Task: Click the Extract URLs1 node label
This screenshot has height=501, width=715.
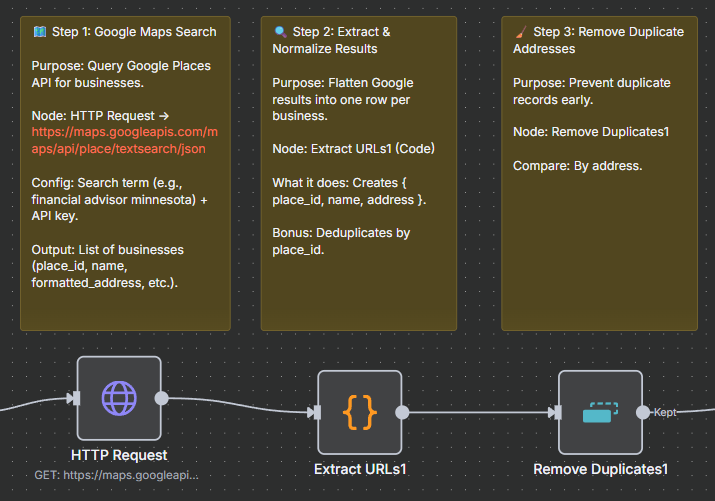Action: (x=360, y=469)
